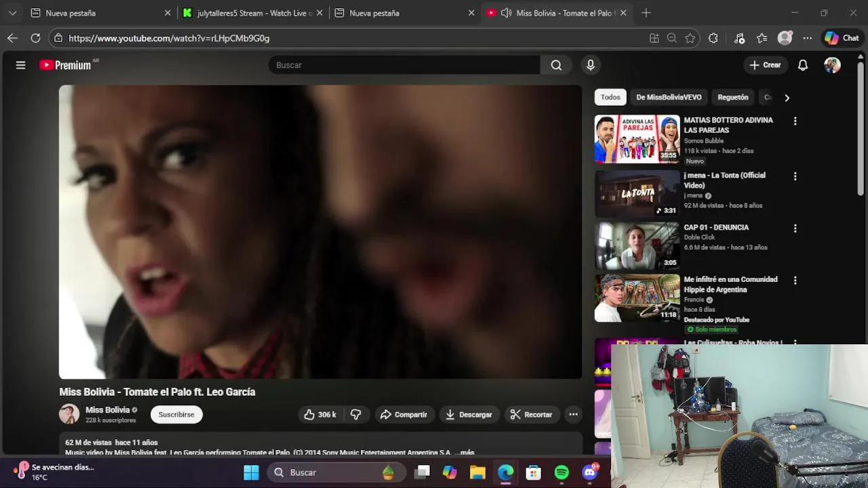Open options for CAP 01 - DENUNCIA

(795, 228)
